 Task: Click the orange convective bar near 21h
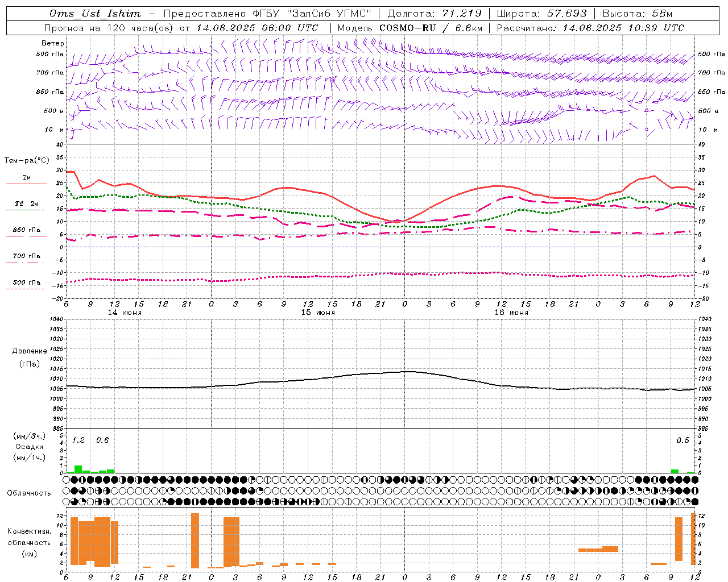(x=195, y=541)
